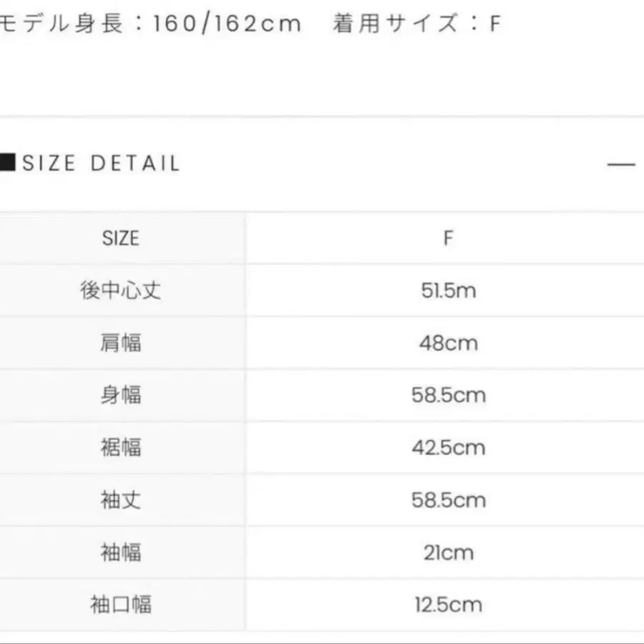Image resolution: width=644 pixels, height=644 pixels.
Task: Click the 42.5cm hem width value
Action: 448,447
